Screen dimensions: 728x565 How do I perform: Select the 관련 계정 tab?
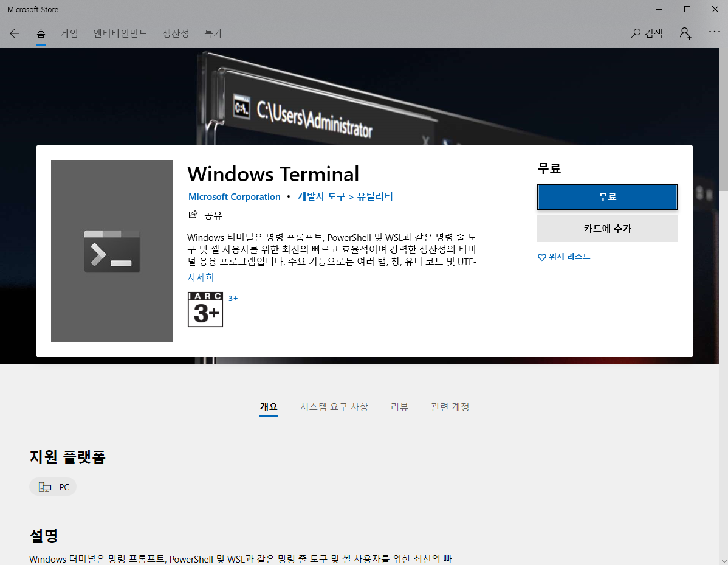450,407
